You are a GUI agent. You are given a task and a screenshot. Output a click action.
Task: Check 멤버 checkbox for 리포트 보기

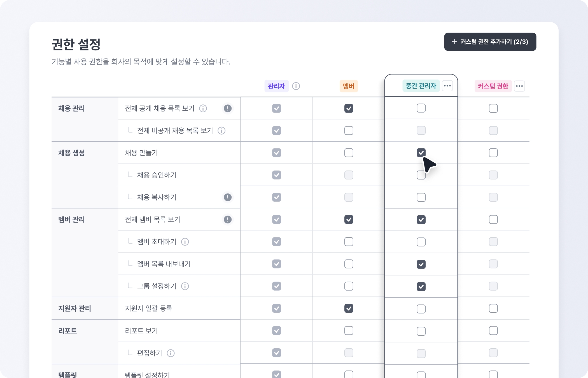[349, 331]
